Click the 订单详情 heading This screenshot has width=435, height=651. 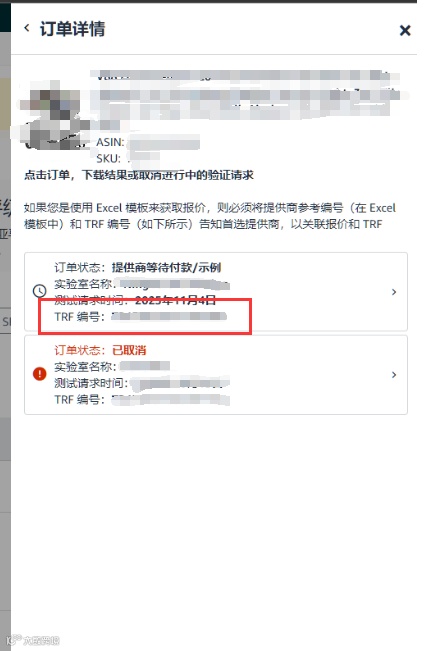pos(72,29)
